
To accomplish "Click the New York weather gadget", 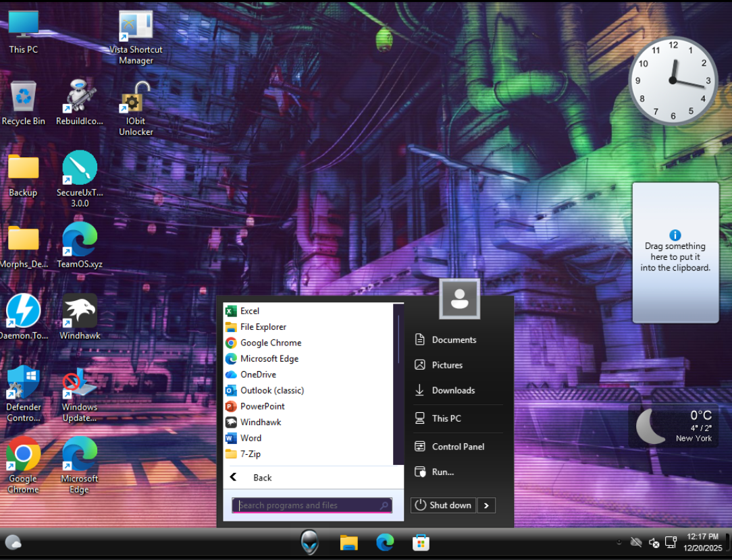I will 674,426.
